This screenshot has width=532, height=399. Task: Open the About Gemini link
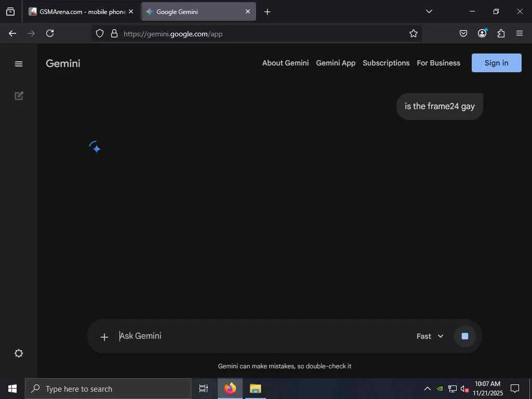(x=285, y=63)
